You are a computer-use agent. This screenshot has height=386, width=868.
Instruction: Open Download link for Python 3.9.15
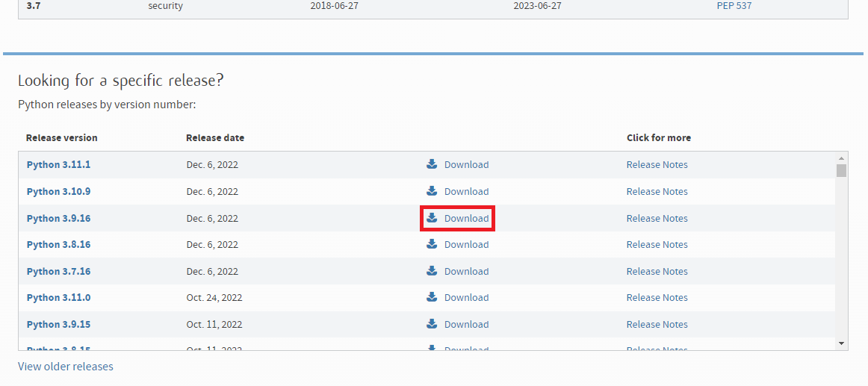(x=466, y=325)
